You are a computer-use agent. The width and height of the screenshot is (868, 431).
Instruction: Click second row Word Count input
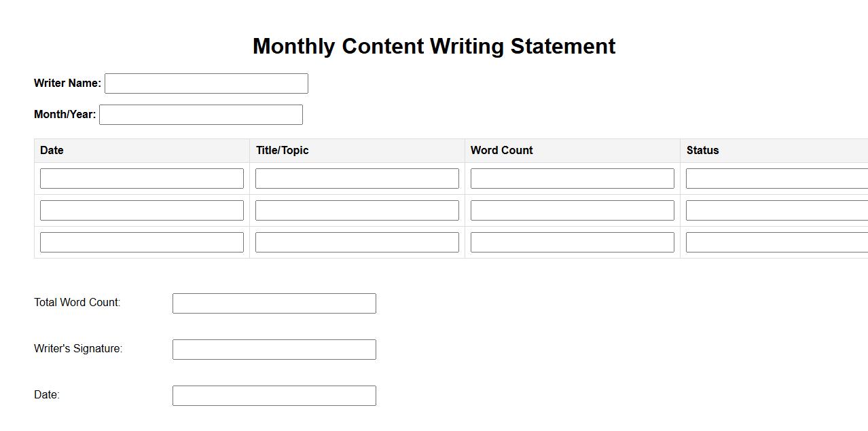(x=572, y=210)
